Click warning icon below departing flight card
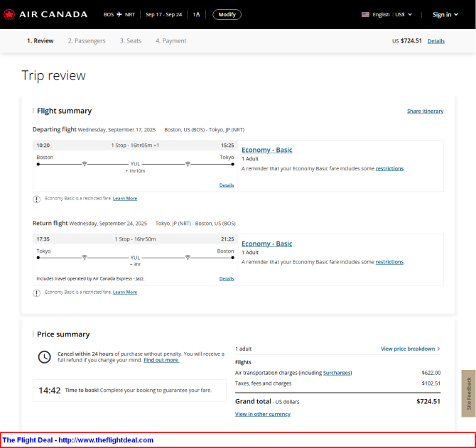 [36, 199]
